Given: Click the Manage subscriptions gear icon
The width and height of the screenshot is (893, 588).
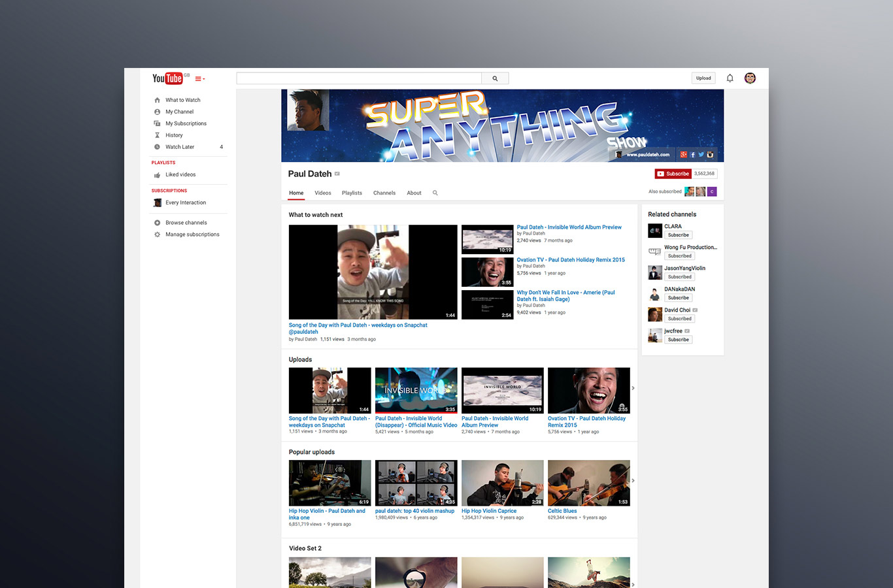Looking at the screenshot, I should point(157,235).
